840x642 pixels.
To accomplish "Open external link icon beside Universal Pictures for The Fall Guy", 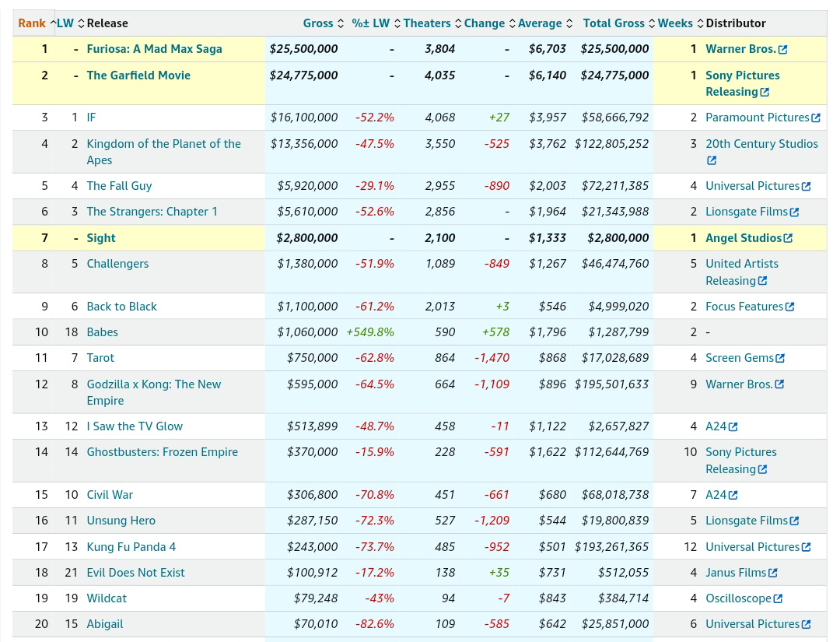I will point(806,187).
